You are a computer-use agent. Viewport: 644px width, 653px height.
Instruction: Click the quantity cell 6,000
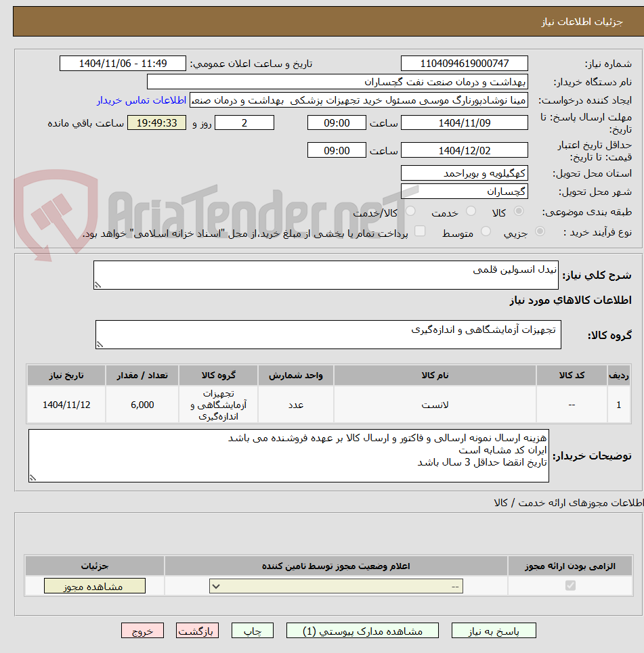tap(142, 405)
